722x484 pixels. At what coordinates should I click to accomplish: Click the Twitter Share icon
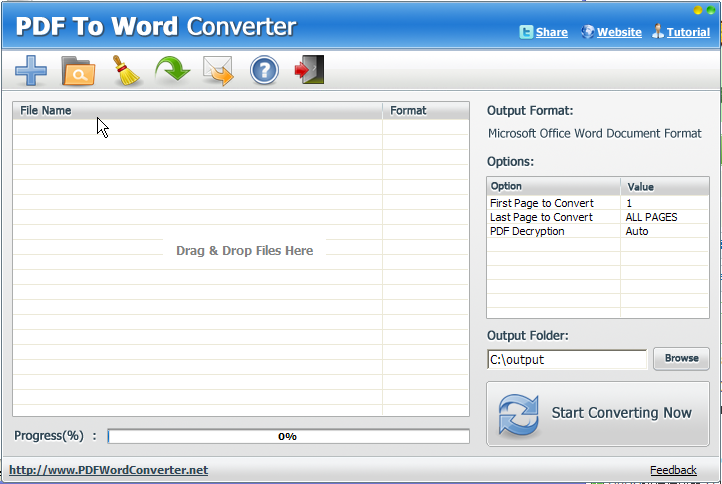526,32
